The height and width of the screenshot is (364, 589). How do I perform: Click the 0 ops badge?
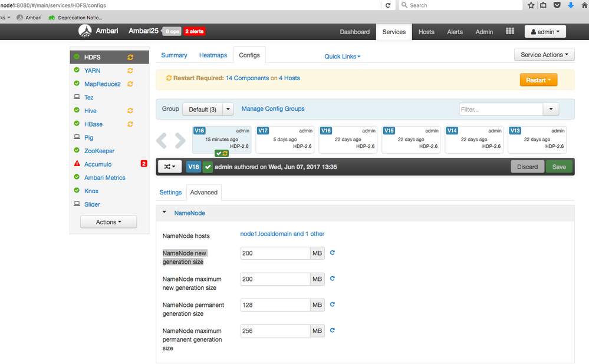[x=172, y=31]
